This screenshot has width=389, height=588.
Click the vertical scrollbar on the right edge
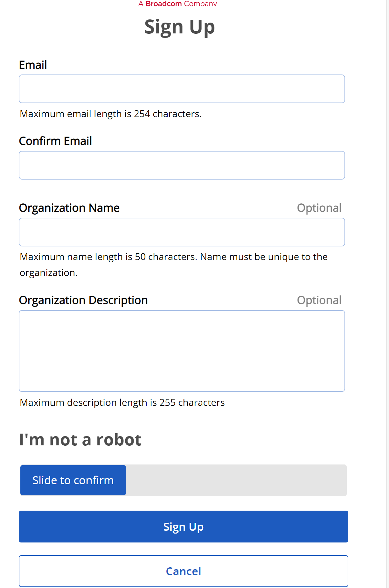(x=387, y=287)
